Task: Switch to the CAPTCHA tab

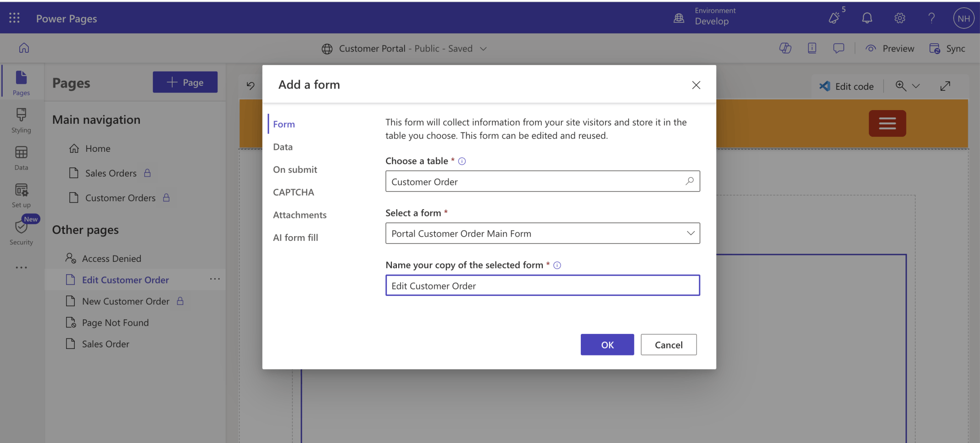Action: pyautogui.click(x=293, y=192)
